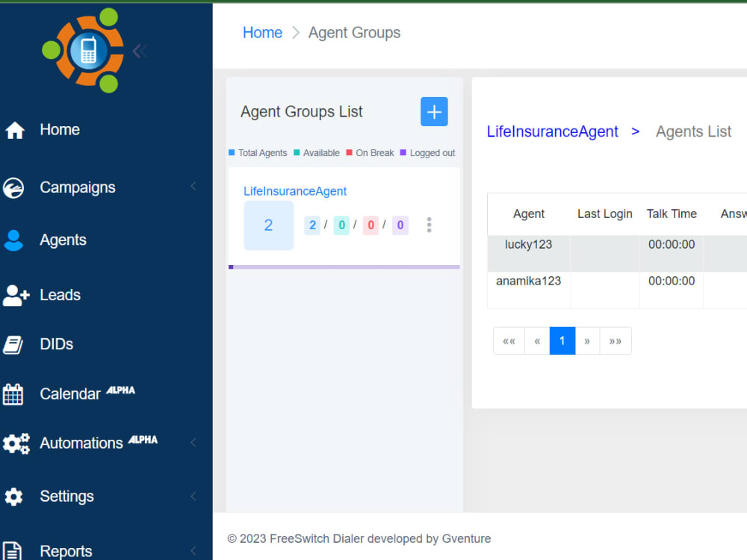Screen dimensions: 747x560
Task: Select the lucky123 agent row
Action: pyautogui.click(x=617, y=253)
